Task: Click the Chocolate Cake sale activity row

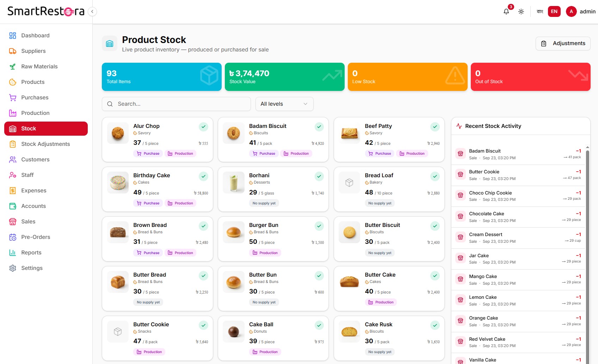Action: [x=519, y=217]
